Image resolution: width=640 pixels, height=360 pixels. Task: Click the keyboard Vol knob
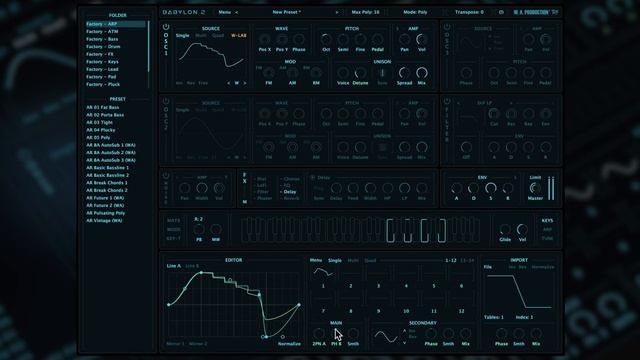coord(522,229)
